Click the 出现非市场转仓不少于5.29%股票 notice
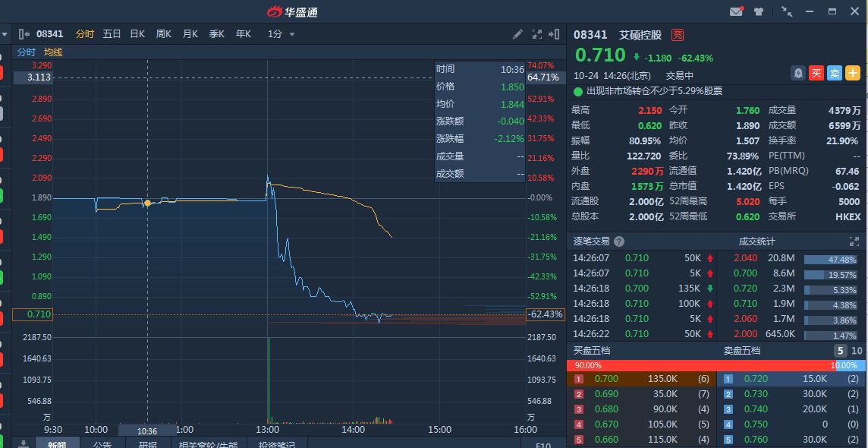This screenshot has height=448, width=868. pyautogui.click(x=654, y=91)
